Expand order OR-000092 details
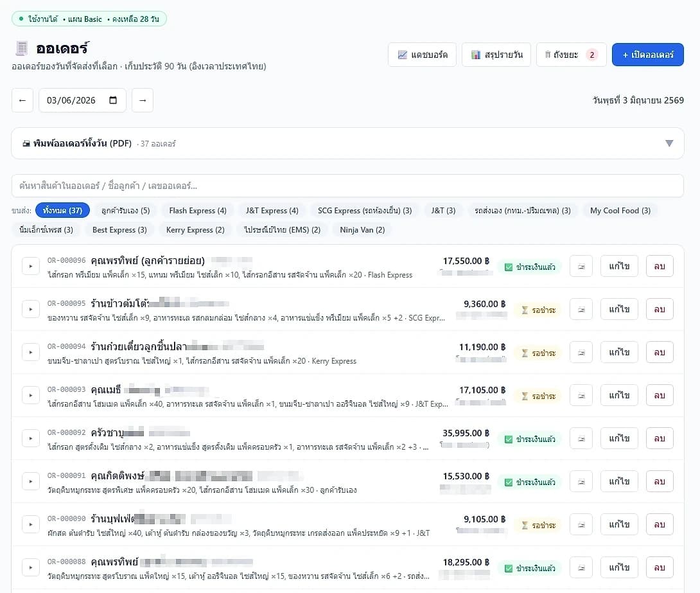The image size is (700, 593). coord(31,439)
